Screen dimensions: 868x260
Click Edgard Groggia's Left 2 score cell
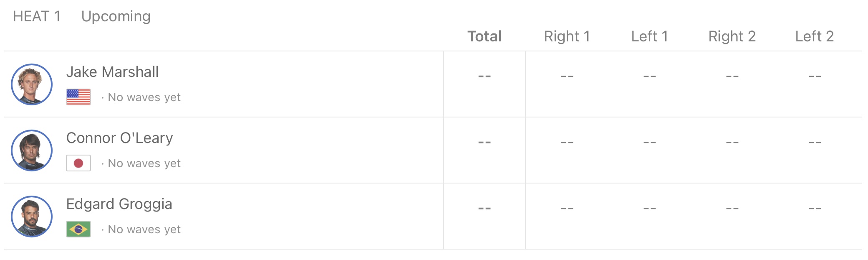(x=815, y=209)
